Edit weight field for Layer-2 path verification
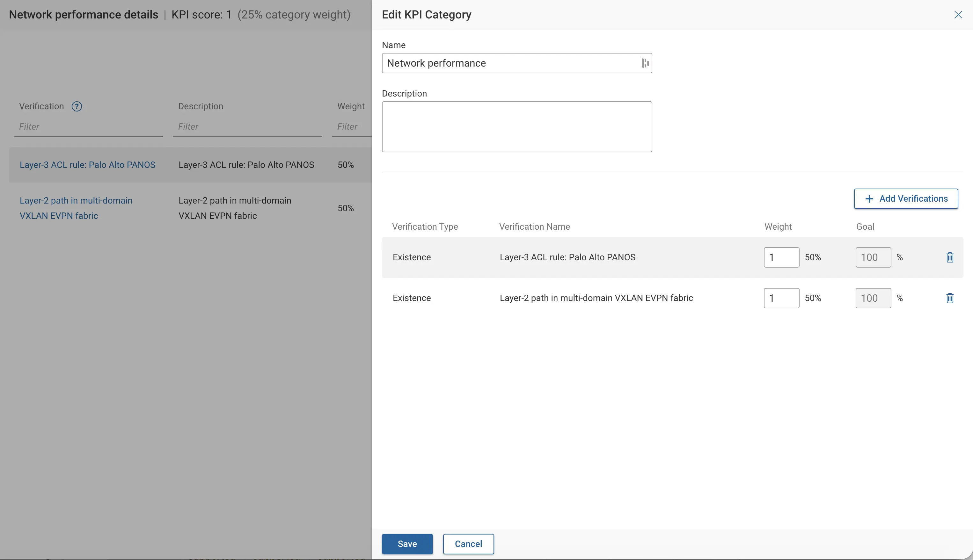 coord(781,298)
